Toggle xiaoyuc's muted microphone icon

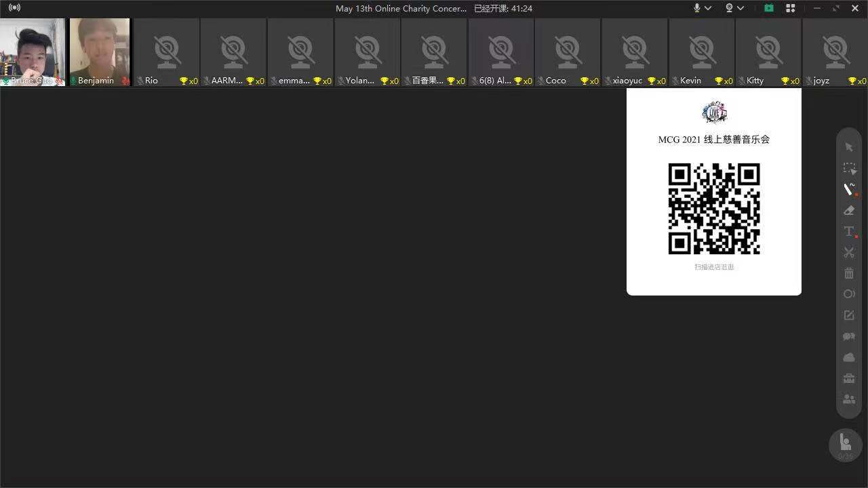click(608, 81)
